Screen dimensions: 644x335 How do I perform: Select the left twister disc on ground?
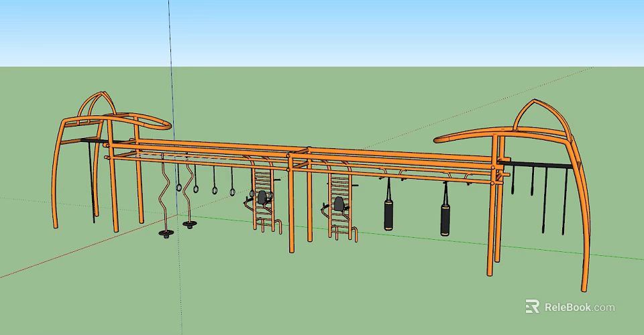coord(166,234)
